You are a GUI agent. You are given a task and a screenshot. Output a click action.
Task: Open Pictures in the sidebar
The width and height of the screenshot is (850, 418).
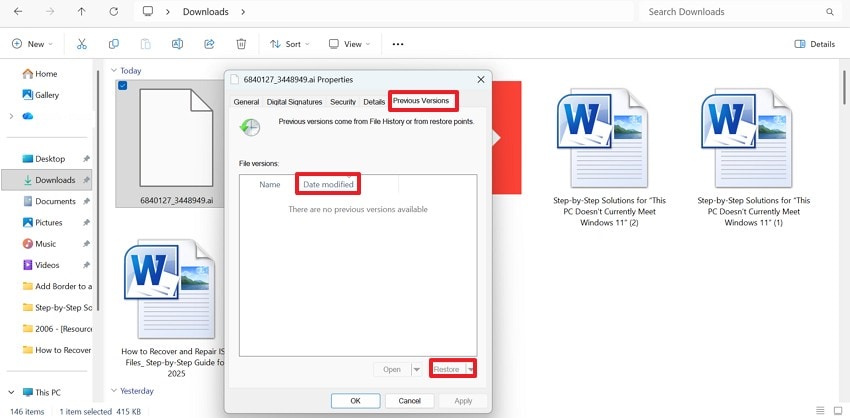click(42, 222)
